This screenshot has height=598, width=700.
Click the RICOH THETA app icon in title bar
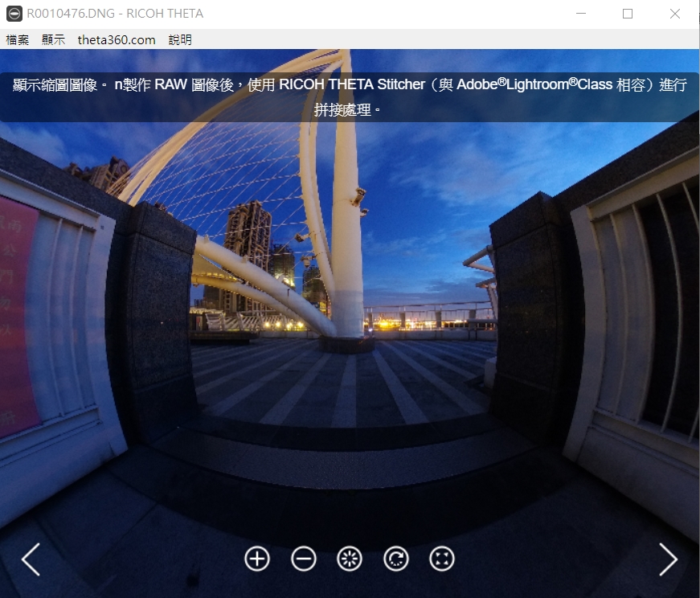point(13,14)
